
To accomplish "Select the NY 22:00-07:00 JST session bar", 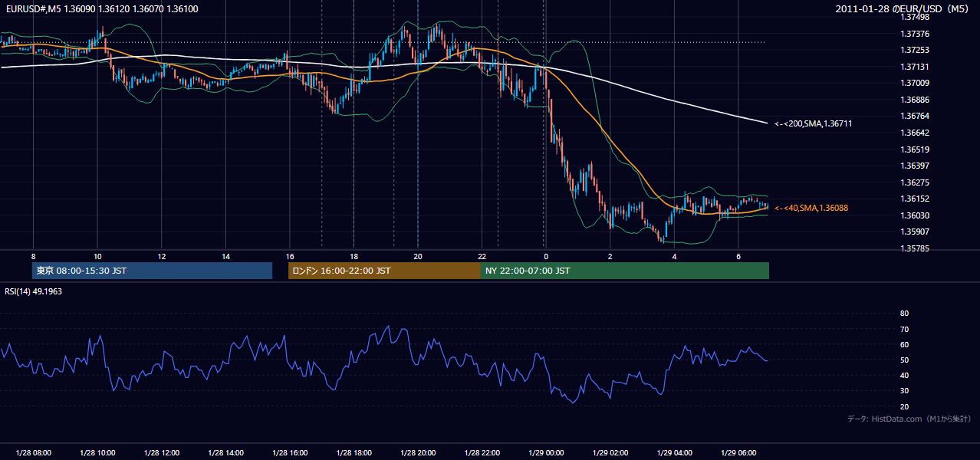I will tap(625, 271).
